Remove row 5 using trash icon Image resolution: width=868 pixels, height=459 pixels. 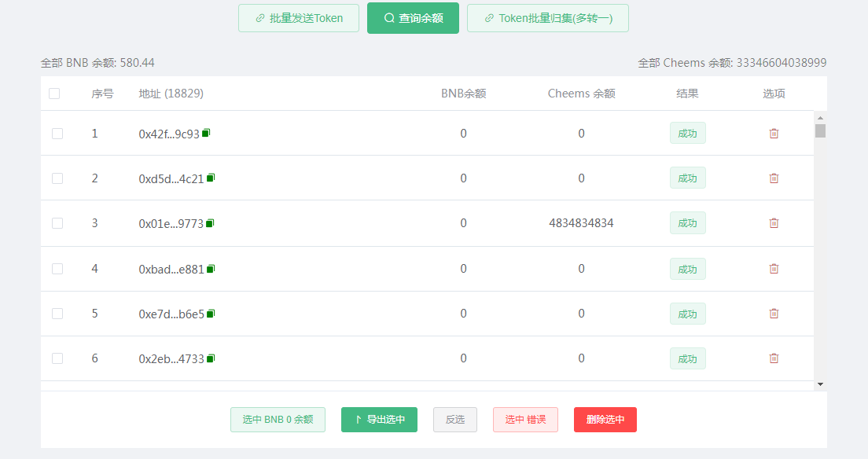(774, 314)
